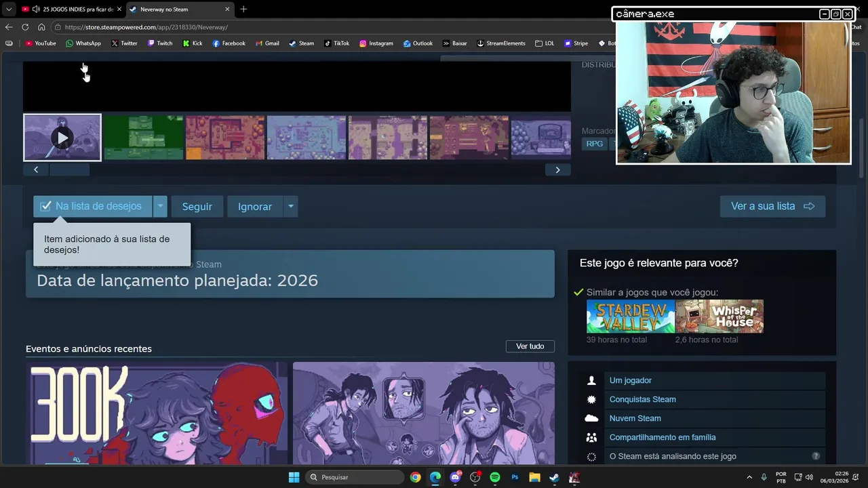Open Photoshop from the taskbar

click(515, 477)
